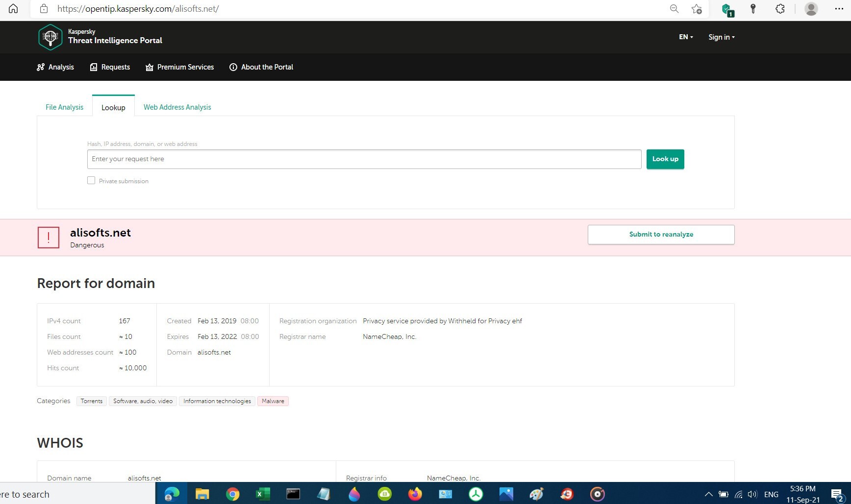Screen dimensions: 851x504
Task: Open the Requests menu
Action: tap(110, 67)
